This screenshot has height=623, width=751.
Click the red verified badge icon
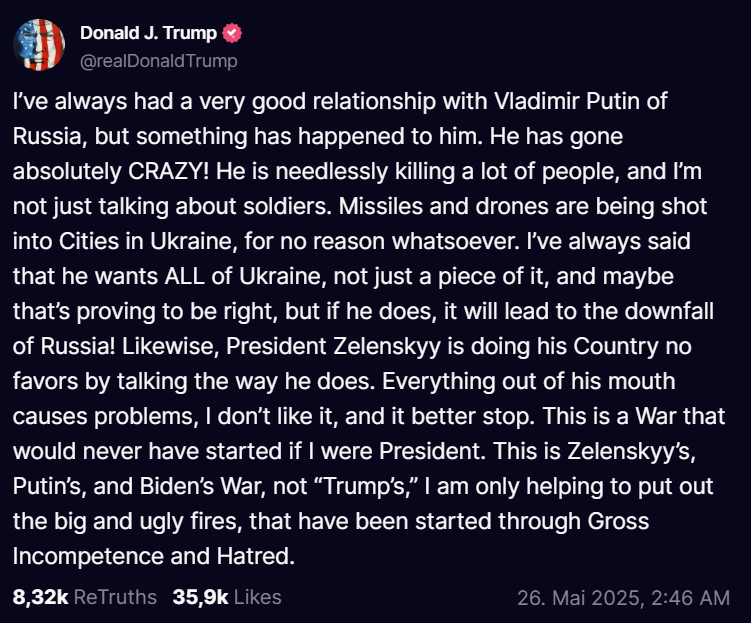(x=232, y=34)
